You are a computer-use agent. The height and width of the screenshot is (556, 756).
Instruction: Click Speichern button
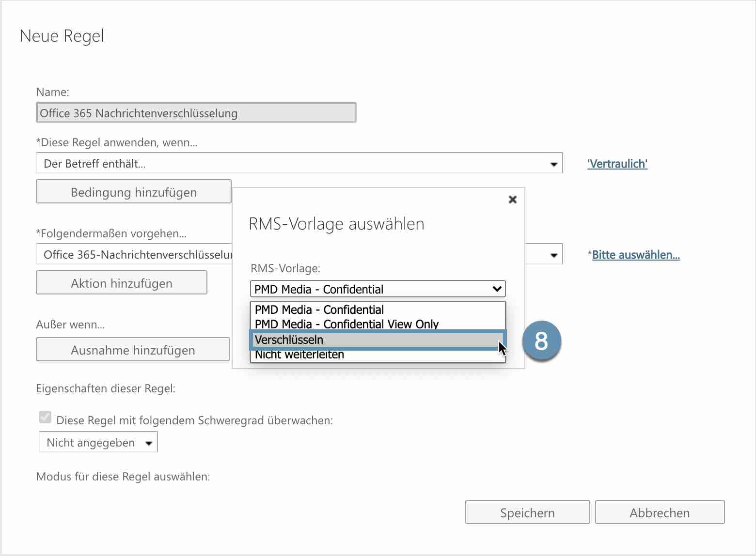click(527, 512)
